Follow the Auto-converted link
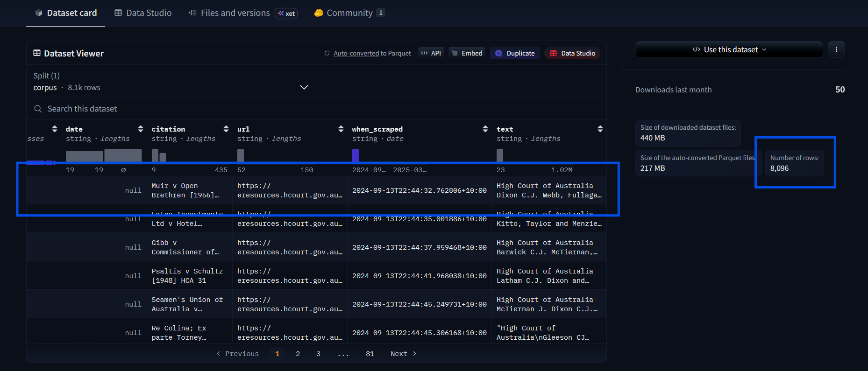 pyautogui.click(x=356, y=53)
